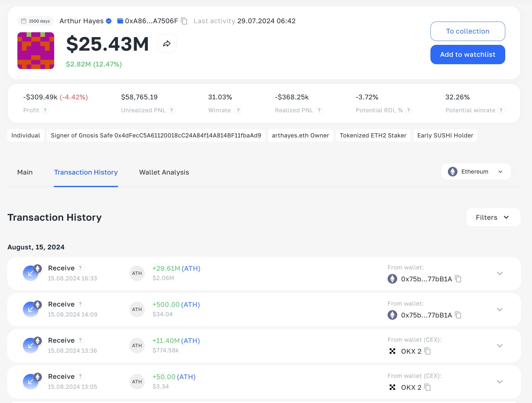
Task: Click ATH token icon in the $2.06M row
Action: (x=137, y=273)
